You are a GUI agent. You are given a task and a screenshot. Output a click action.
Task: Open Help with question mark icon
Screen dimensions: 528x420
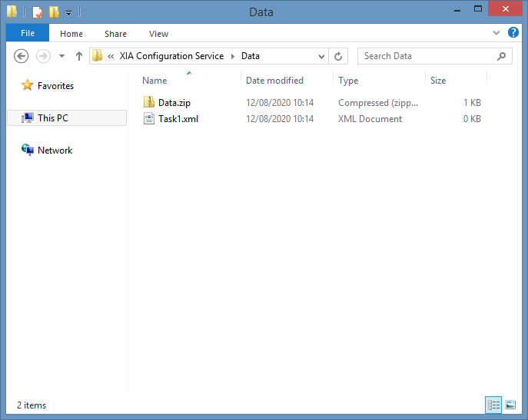click(513, 33)
